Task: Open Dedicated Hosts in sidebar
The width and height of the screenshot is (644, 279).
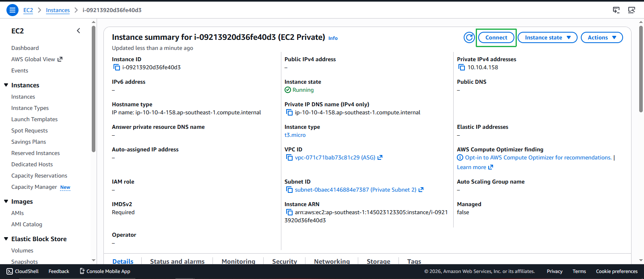Action: (x=32, y=164)
